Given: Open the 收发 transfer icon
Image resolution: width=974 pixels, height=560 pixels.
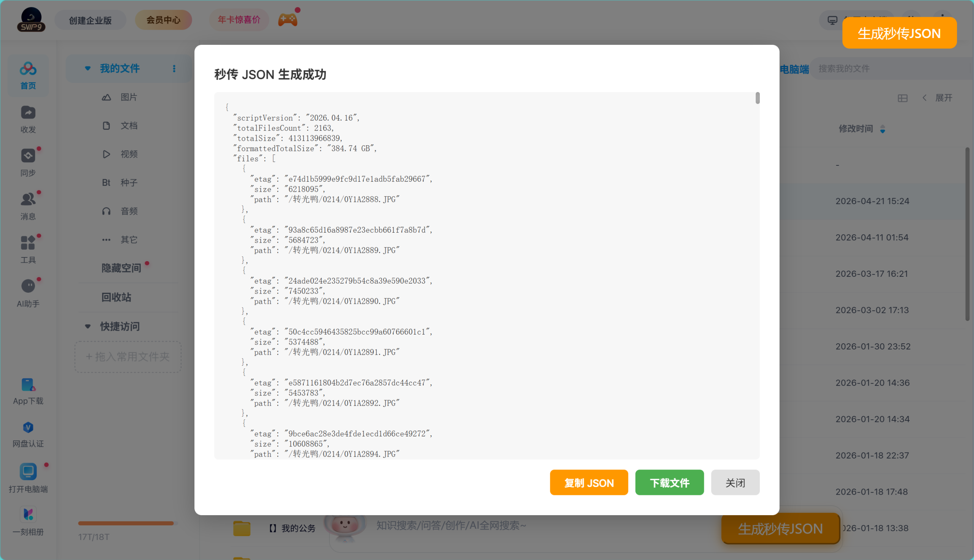Looking at the screenshot, I should pyautogui.click(x=28, y=113).
